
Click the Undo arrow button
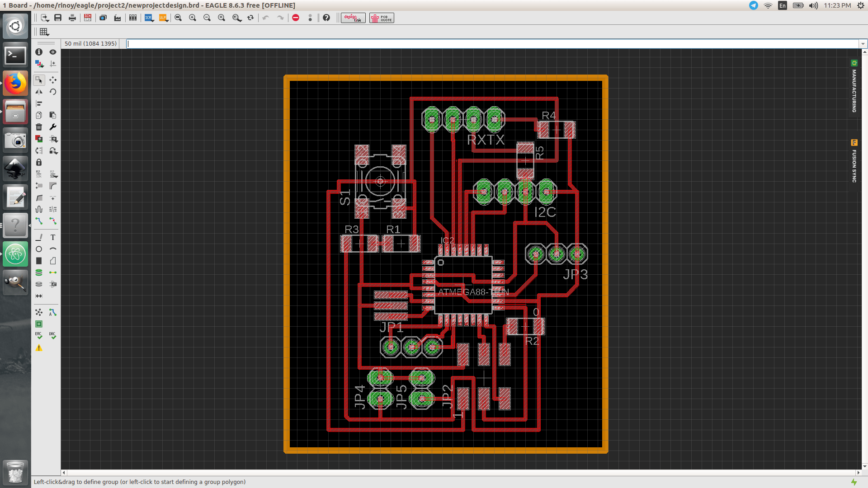[x=266, y=18]
